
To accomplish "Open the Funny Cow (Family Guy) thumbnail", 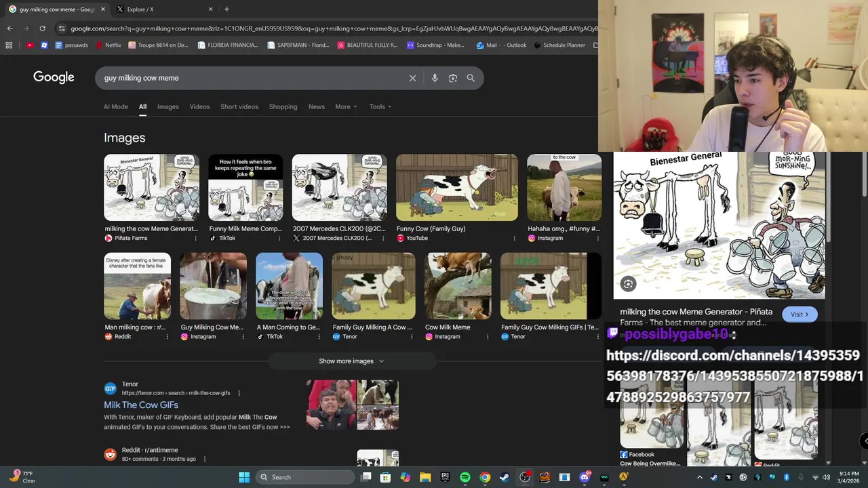I will 457,188.
